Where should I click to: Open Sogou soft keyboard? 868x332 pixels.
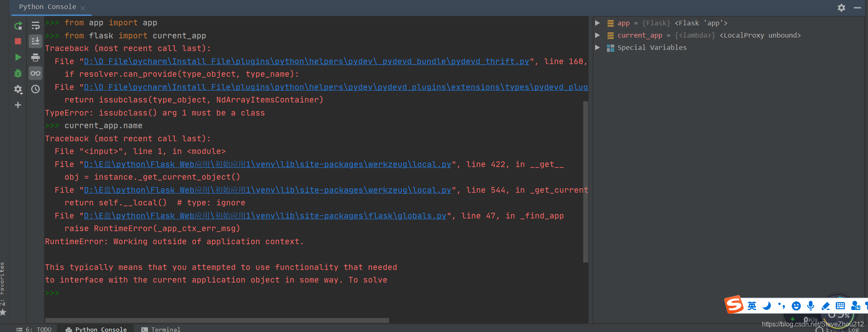[840, 306]
